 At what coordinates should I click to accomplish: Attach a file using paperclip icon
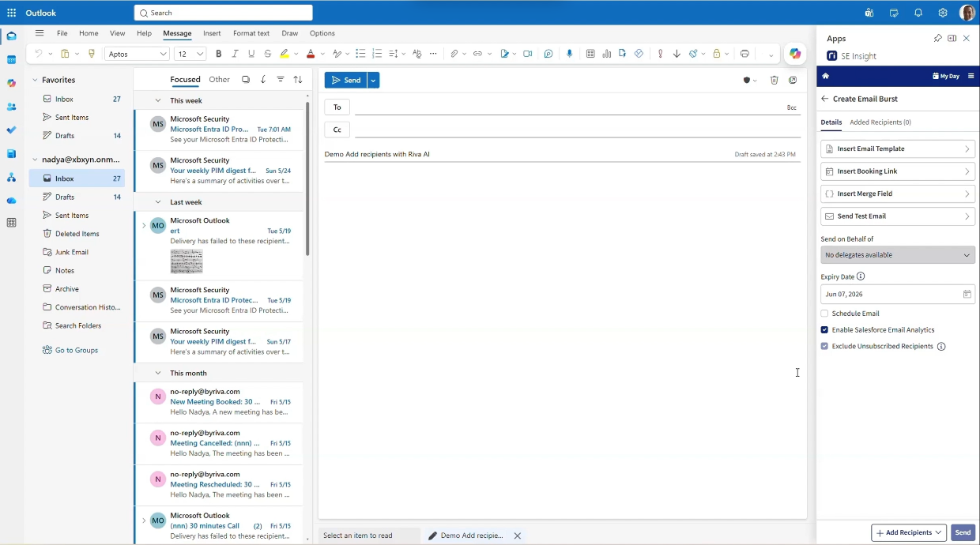[x=454, y=54]
